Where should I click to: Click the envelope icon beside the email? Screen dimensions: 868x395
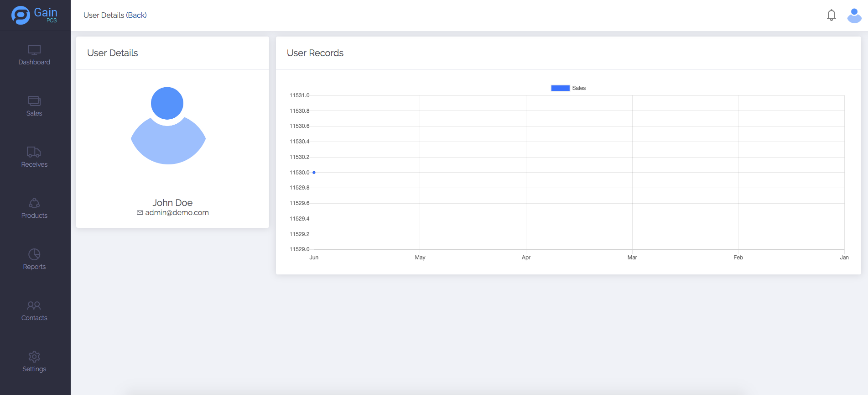point(140,213)
